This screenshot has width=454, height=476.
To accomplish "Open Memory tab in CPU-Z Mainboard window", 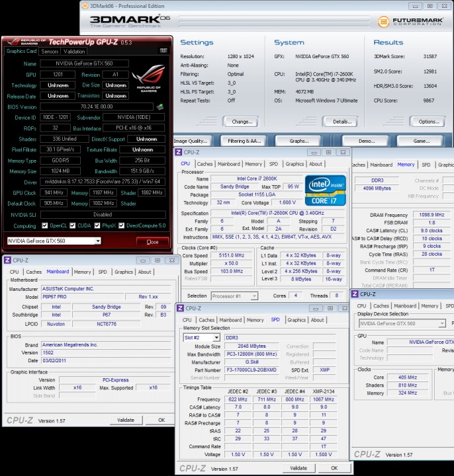I will 82,272.
